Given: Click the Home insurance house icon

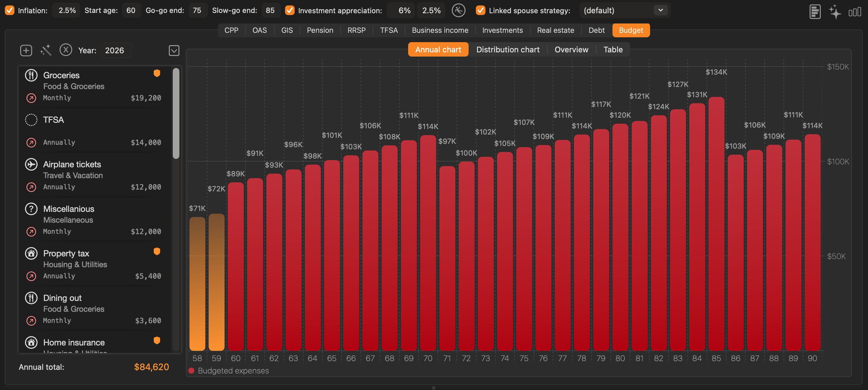Looking at the screenshot, I should click(x=31, y=342).
